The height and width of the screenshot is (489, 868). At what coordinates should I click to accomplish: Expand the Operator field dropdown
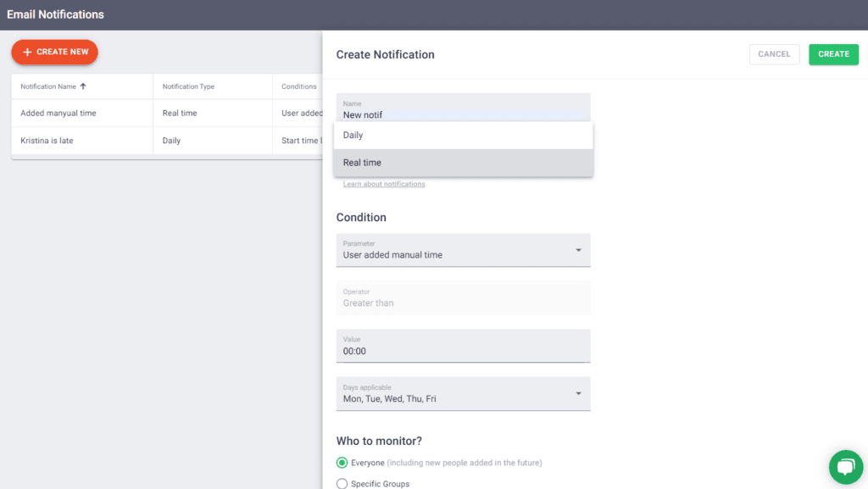pos(463,297)
